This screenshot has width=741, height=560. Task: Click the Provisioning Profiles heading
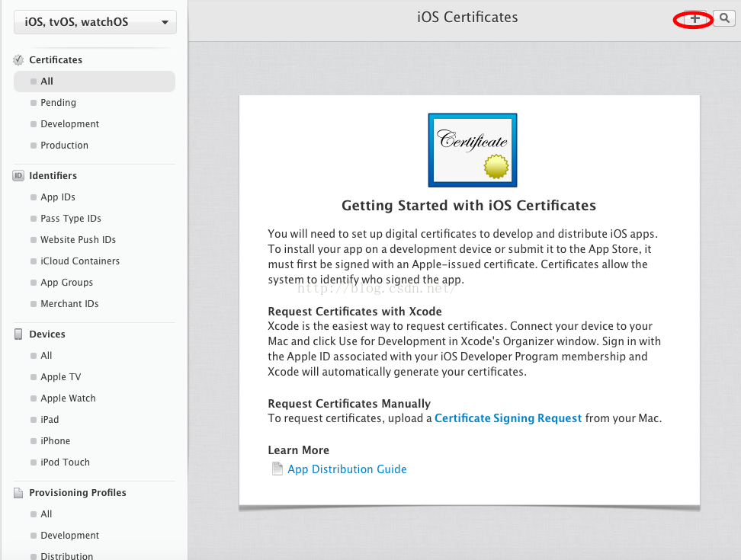pyautogui.click(x=78, y=492)
